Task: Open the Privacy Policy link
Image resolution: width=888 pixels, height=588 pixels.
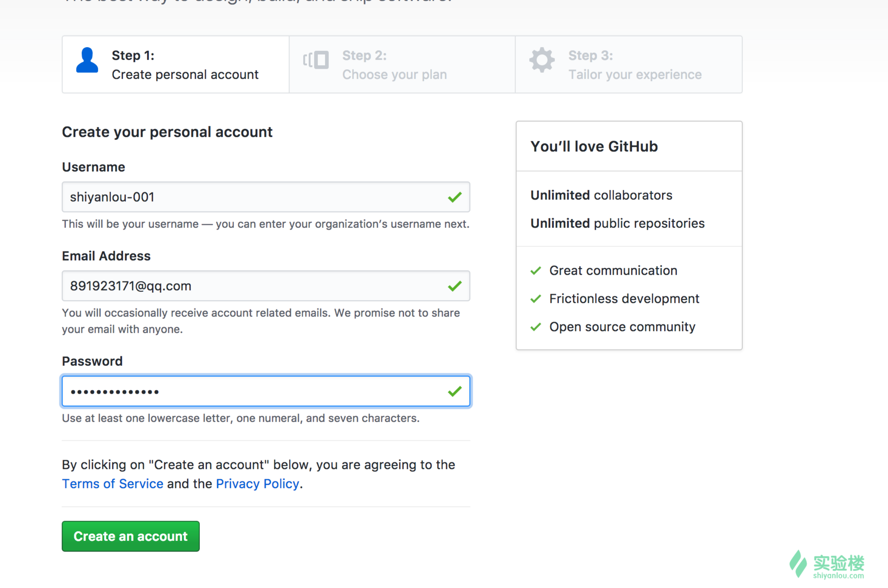Action: click(258, 484)
